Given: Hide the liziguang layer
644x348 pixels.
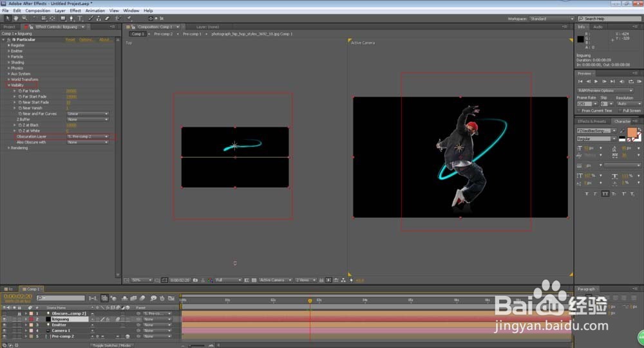Looking at the screenshot, I should [4, 319].
